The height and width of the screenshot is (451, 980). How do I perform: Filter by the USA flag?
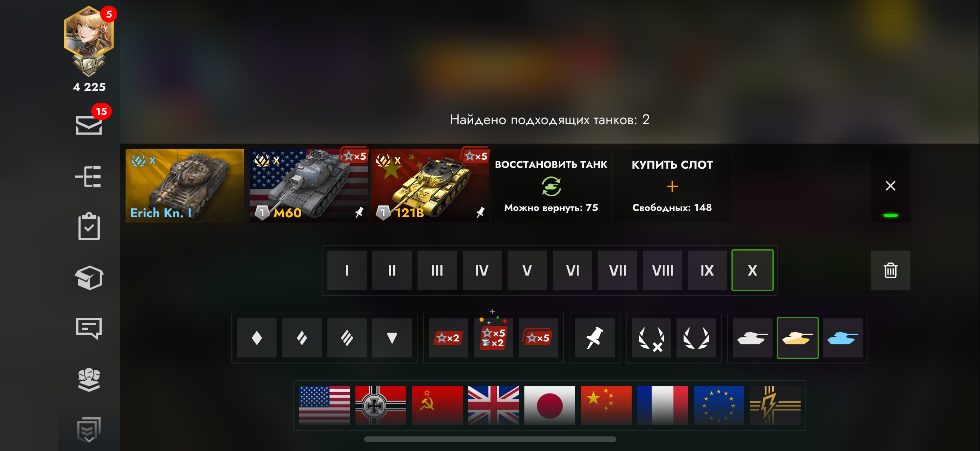pos(324,405)
